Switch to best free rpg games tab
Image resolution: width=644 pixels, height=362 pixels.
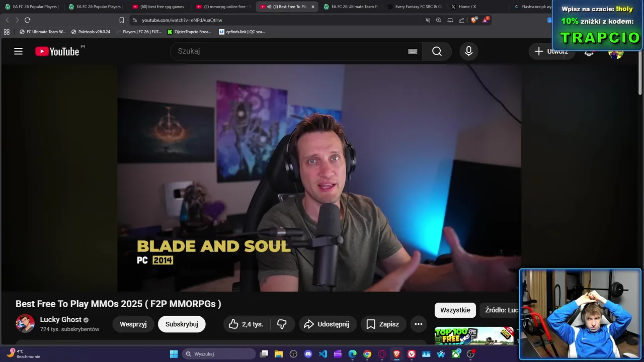[x=159, y=7]
